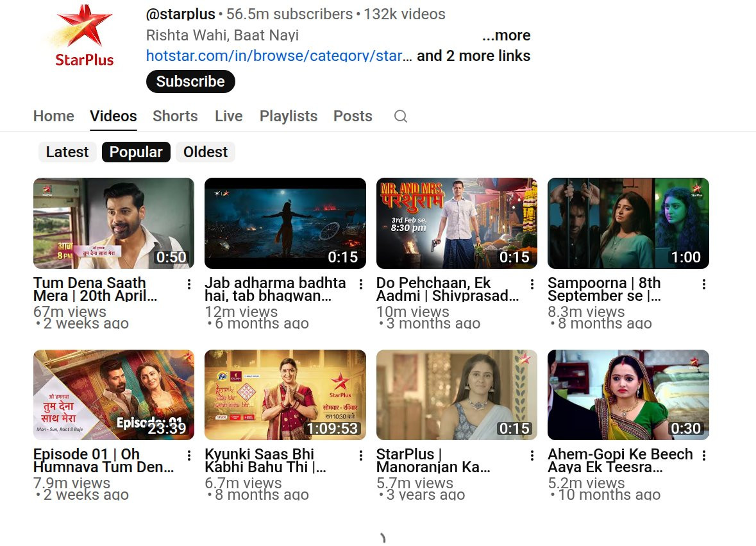756x546 pixels.
Task: Open options menu for Episode 01 Oh Humnava video
Action: [x=189, y=456]
